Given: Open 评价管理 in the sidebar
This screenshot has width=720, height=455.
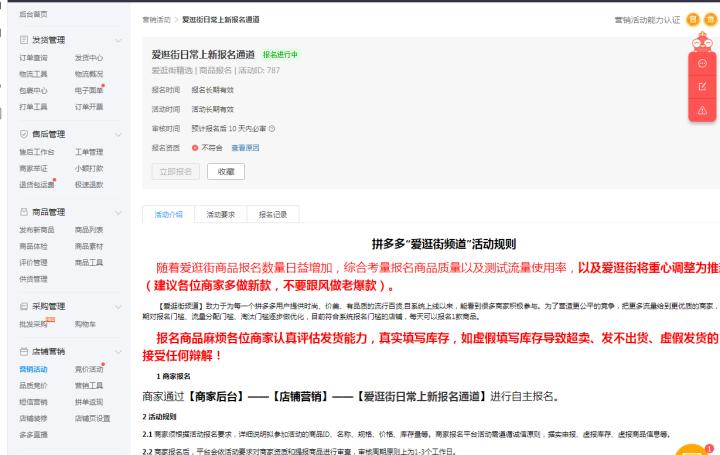Looking at the screenshot, I should [x=33, y=263].
